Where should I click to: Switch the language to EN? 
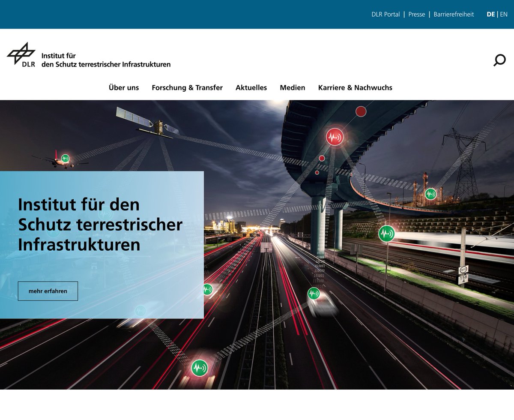coord(504,14)
